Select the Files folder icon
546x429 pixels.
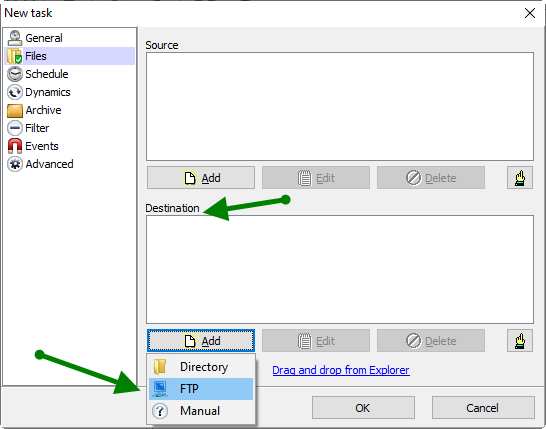click(x=15, y=56)
